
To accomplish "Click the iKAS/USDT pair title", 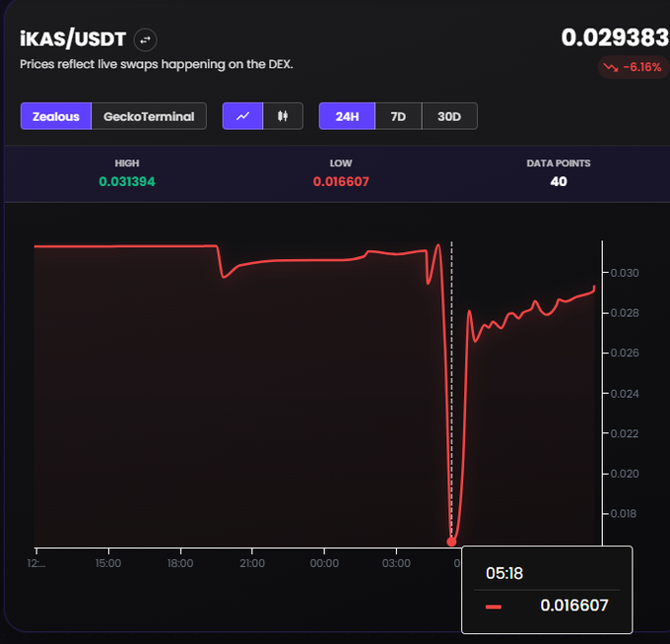I will (73, 38).
